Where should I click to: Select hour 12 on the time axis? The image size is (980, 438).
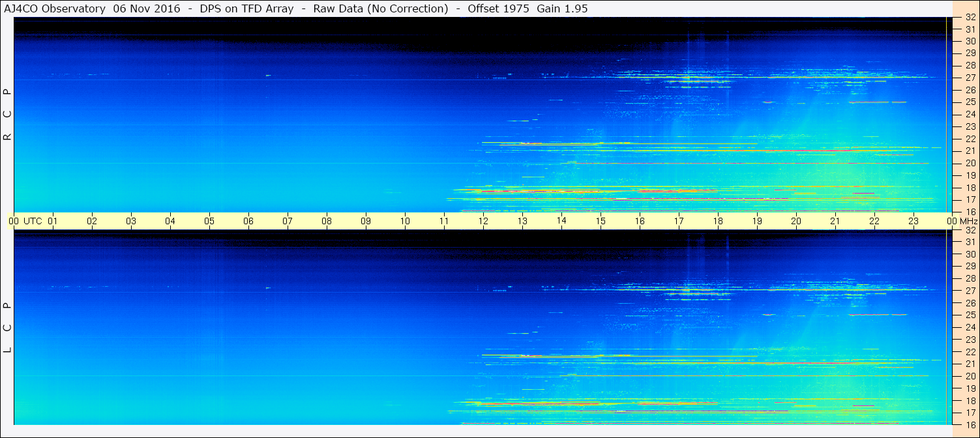point(483,221)
